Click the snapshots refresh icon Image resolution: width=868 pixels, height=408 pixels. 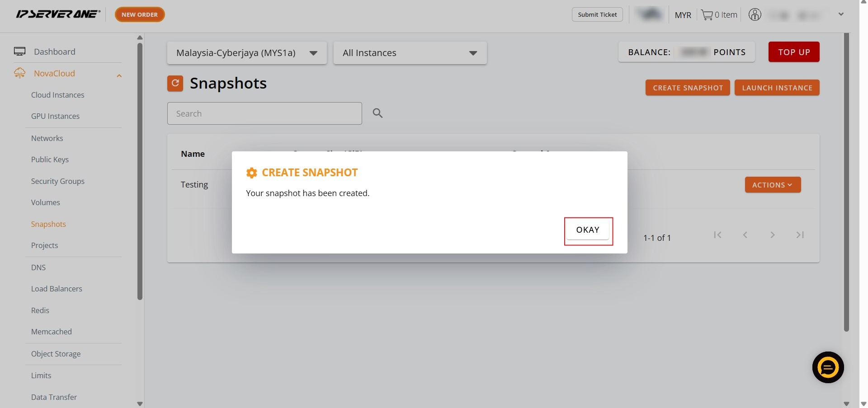tap(175, 83)
